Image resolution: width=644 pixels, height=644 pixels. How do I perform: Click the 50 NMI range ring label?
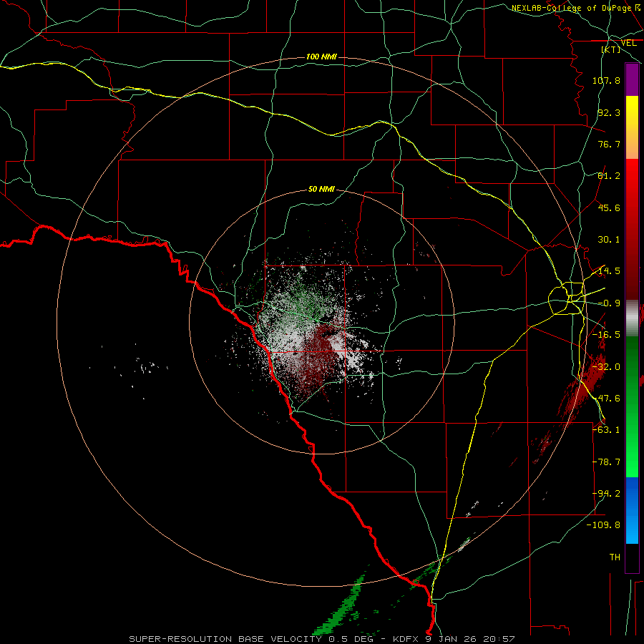click(321, 189)
